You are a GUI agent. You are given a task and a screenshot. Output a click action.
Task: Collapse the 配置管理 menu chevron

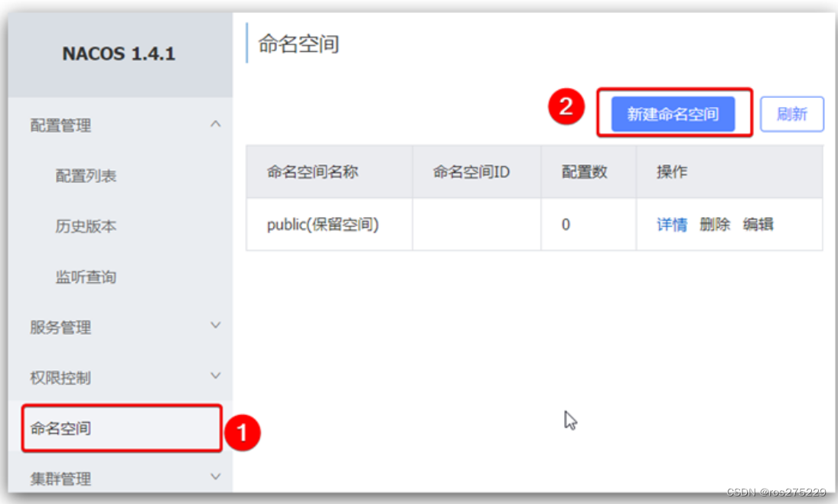(x=215, y=124)
